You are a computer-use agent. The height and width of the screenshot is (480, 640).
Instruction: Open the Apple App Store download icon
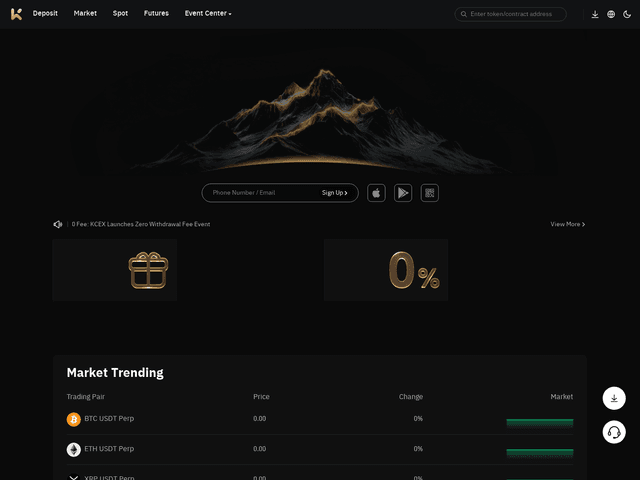[x=376, y=193]
